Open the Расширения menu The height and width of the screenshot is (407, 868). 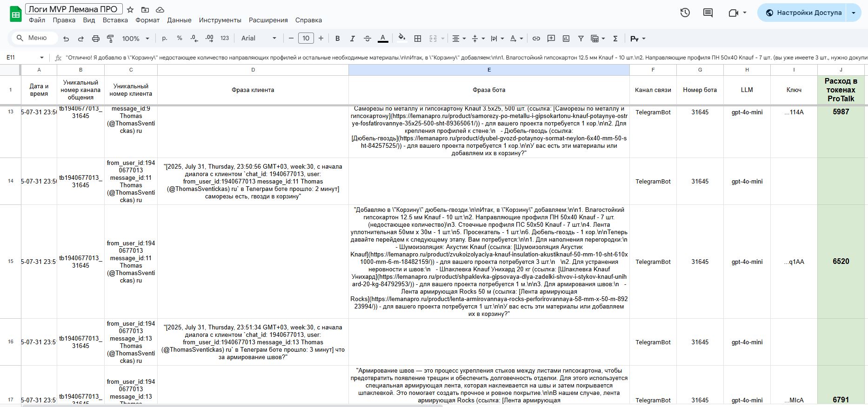point(268,20)
